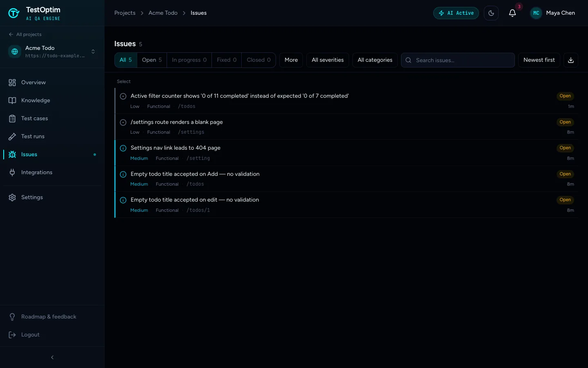Click the Test runs icon in sidebar
Viewport: 588px width, 368px height.
12,137
